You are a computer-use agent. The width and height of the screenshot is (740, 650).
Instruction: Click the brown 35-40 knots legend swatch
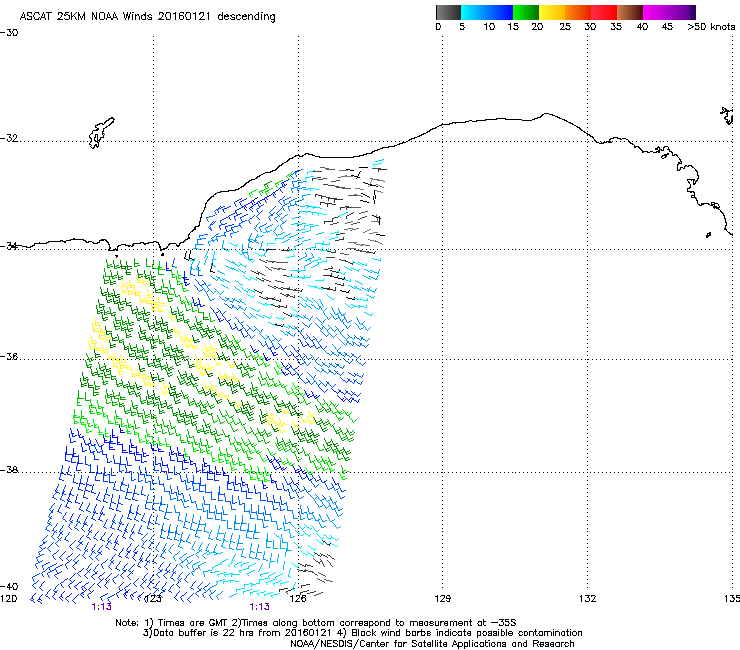[630, 12]
